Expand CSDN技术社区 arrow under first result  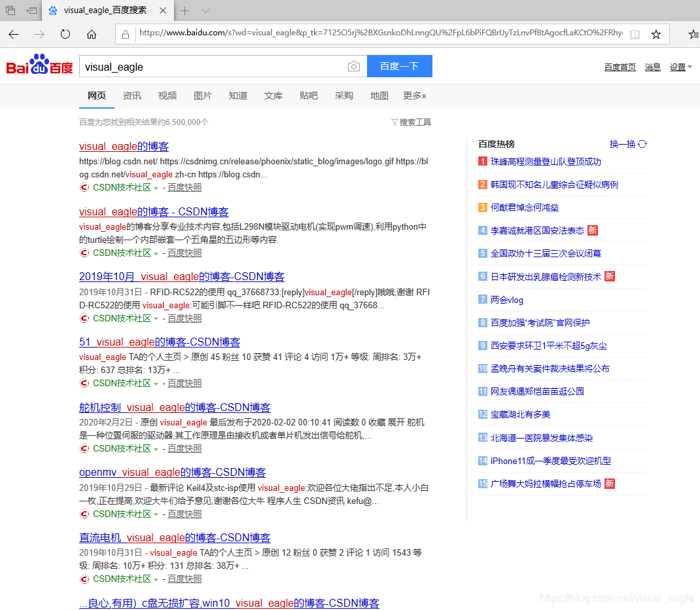pyautogui.click(x=156, y=188)
